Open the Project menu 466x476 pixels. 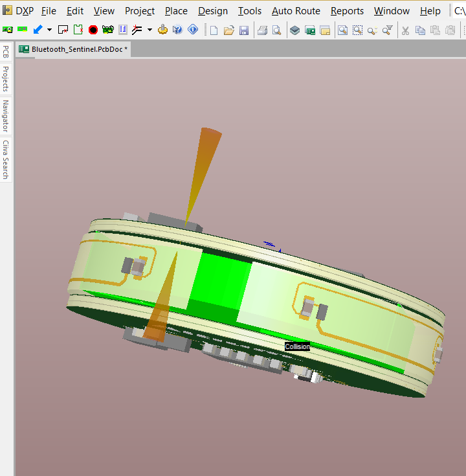pyautogui.click(x=140, y=11)
